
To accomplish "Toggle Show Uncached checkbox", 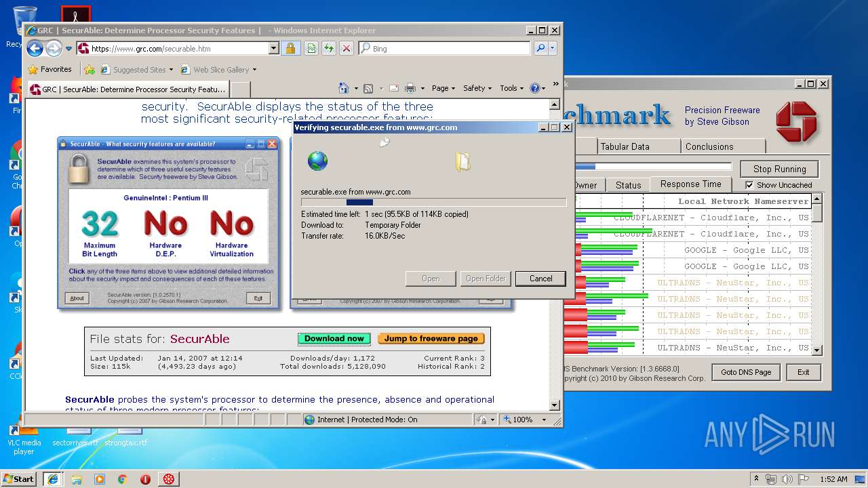I will (749, 185).
